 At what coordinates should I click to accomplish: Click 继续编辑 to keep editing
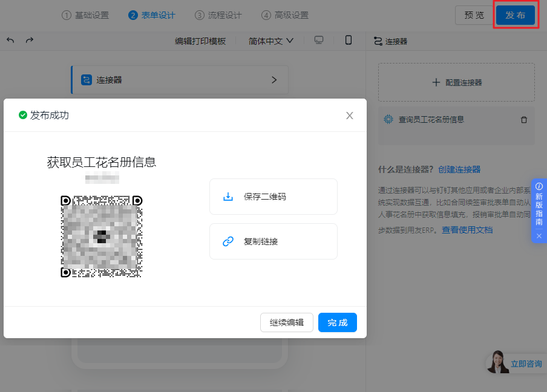pos(287,322)
